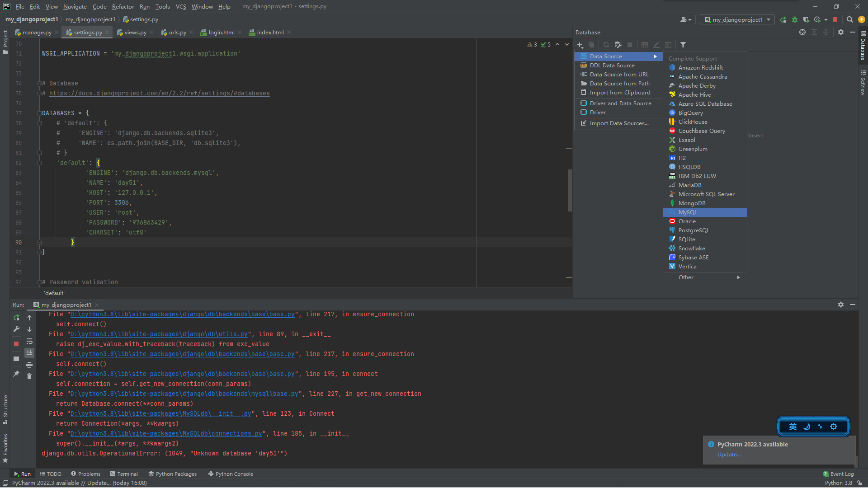The image size is (868, 488).
Task: Click the up arrow in Run console
Action: [29, 318]
